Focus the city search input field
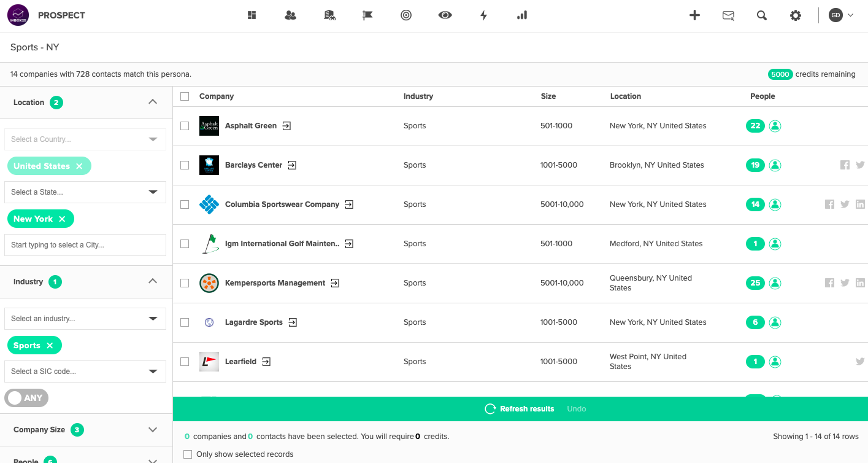Screen dimensions: 868x463 85,245
